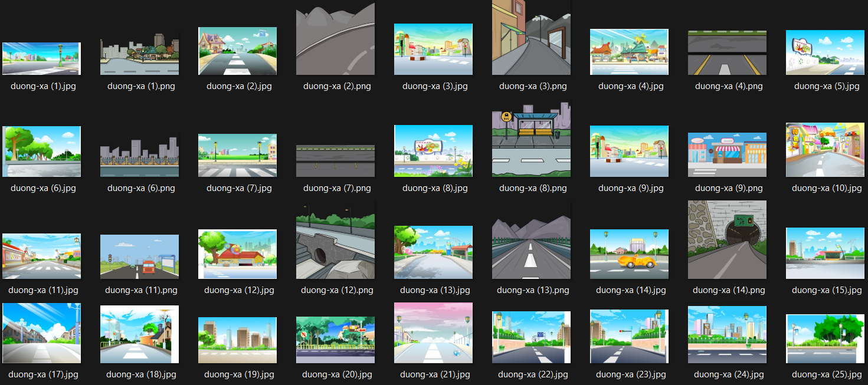Select the duong-xa (23).jpg thumbnail
Image resolution: width=868 pixels, height=385 pixels.
(x=629, y=337)
